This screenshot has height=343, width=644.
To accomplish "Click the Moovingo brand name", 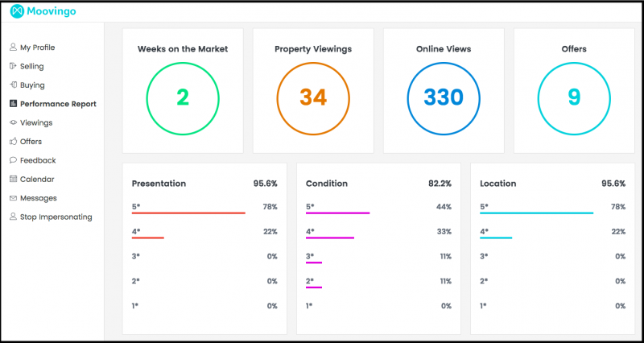I will [52, 11].
